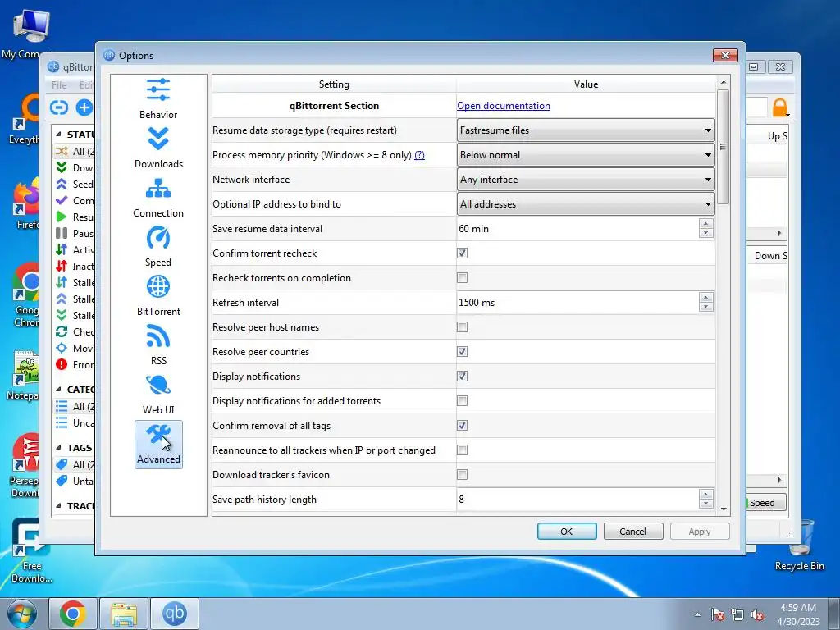This screenshot has height=630, width=840.
Task: Toggle Confirm torrent recheck checkbox
Action: pyautogui.click(x=463, y=253)
